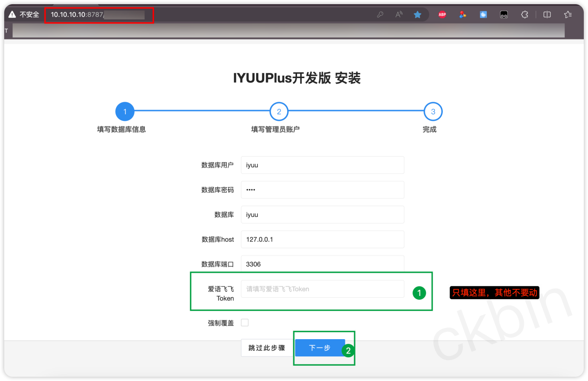The image size is (588, 381).
Task: Click the IYUUPlus开发版 安装 heading
Action: 297,78
